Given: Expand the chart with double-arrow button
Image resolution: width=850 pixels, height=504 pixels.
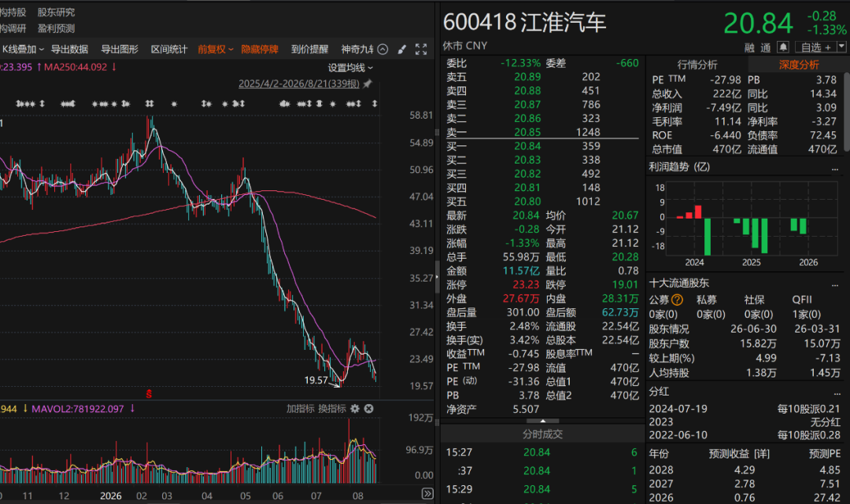Looking at the screenshot, I should pyautogui.click(x=427, y=493).
